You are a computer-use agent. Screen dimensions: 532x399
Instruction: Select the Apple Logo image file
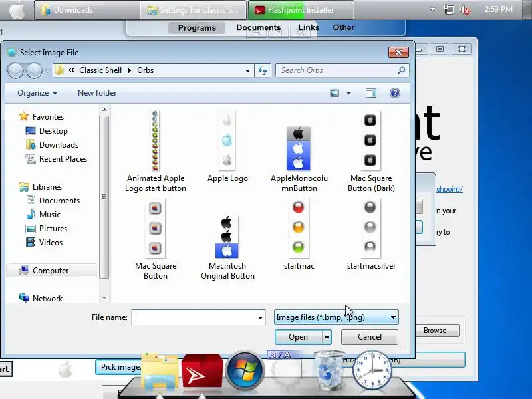227,146
